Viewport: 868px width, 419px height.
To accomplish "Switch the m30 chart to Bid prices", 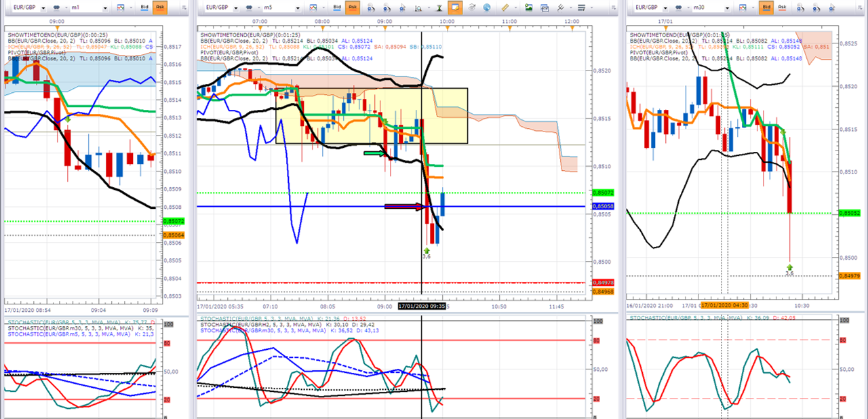I will [766, 7].
